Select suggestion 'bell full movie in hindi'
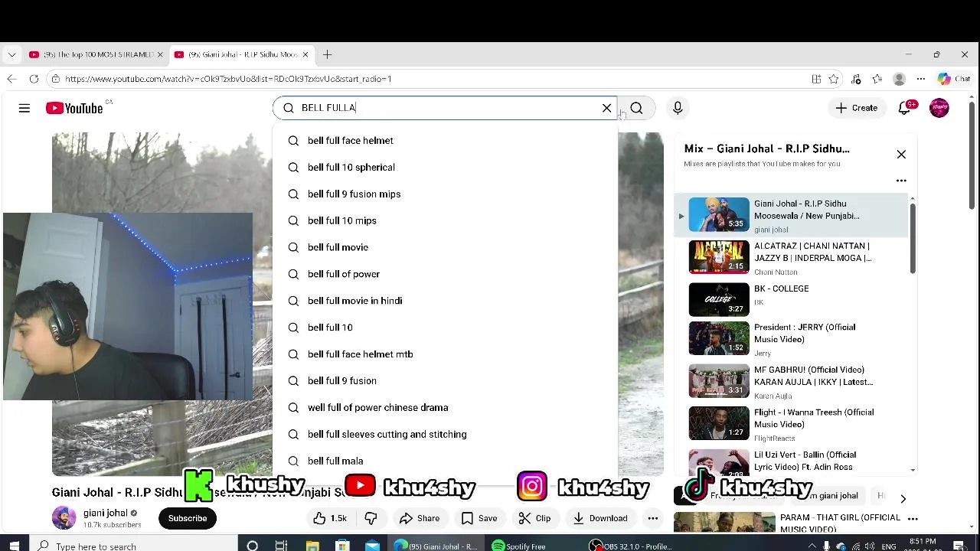980x551 pixels. [x=445, y=301]
